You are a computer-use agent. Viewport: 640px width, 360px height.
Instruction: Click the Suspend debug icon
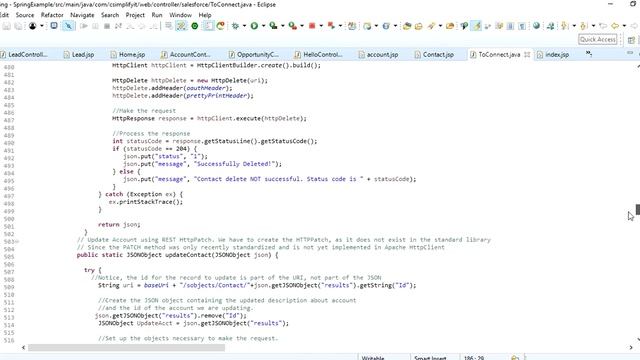95,26
